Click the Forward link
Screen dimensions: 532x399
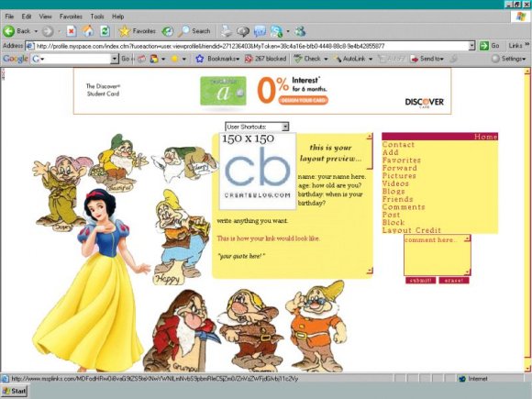coord(400,168)
